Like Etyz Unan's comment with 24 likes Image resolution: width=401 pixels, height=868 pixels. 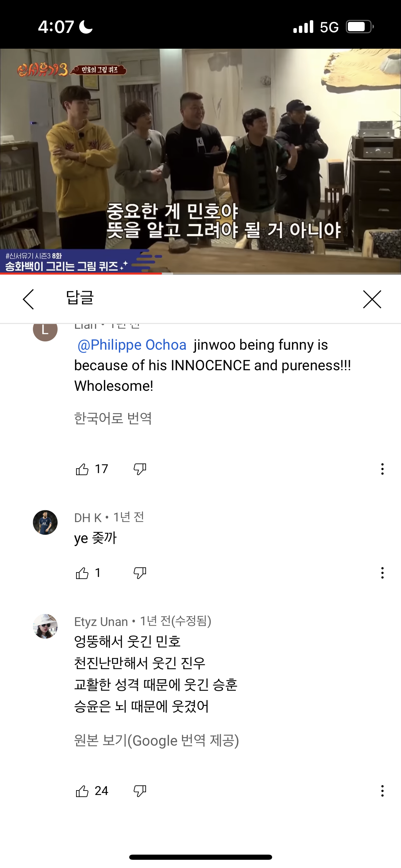click(82, 791)
